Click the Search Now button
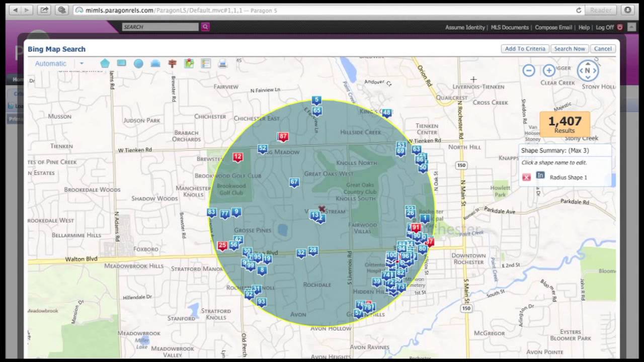644x362 pixels. [570, 49]
